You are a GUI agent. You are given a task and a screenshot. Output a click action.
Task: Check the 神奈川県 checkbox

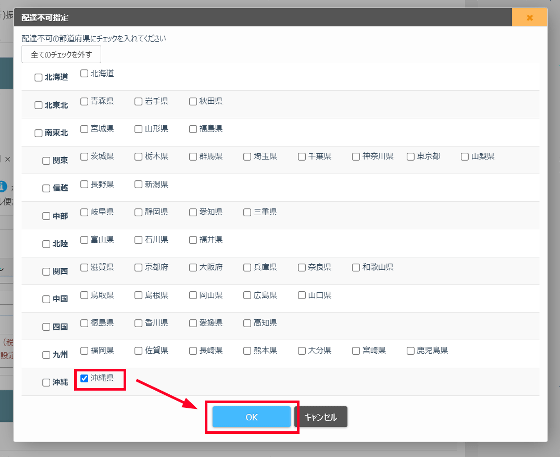pyautogui.click(x=356, y=157)
